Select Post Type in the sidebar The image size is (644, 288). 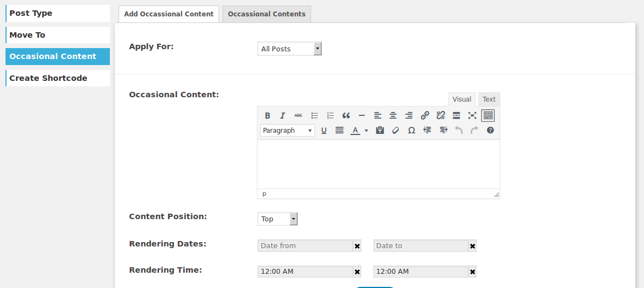57,13
